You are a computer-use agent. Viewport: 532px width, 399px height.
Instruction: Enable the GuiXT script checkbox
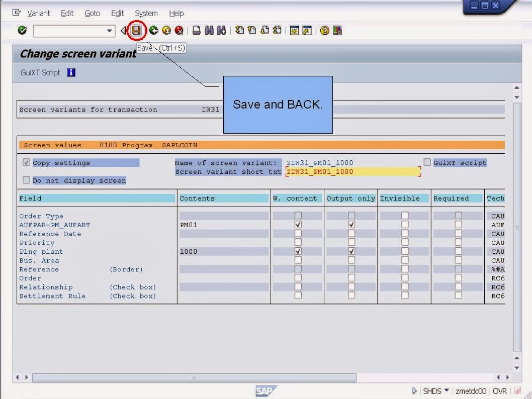tap(427, 162)
